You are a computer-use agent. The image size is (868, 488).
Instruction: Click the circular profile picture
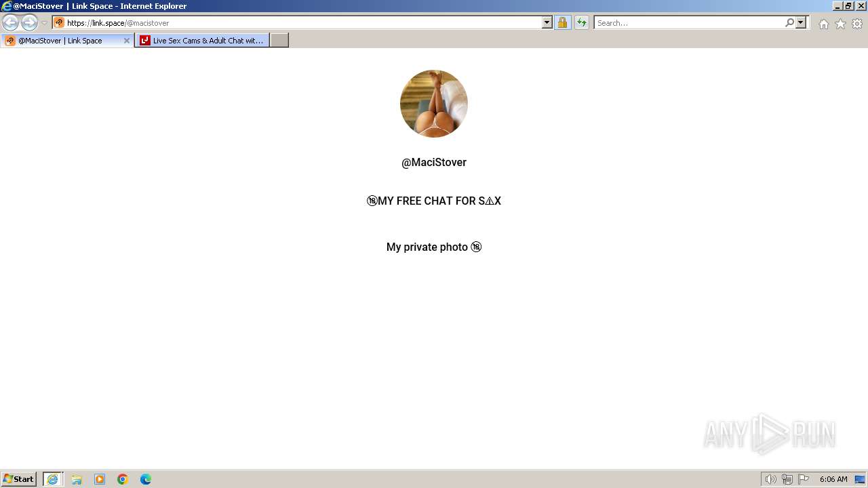(x=434, y=104)
